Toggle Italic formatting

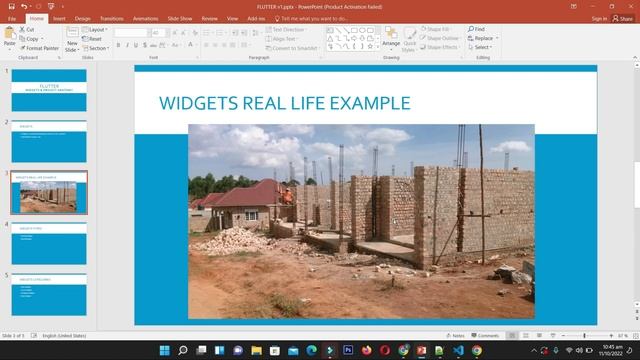(127, 45)
